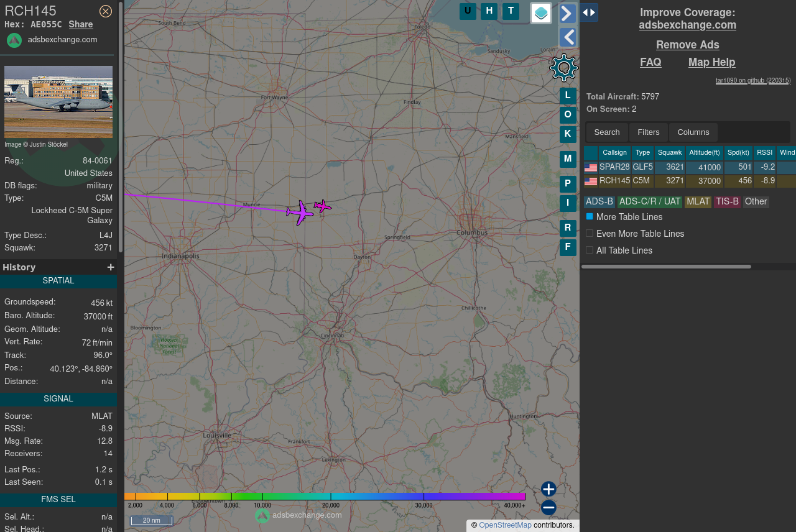The height and width of the screenshot is (532, 796).
Task: Sort table by Spd(kt) column
Action: point(739,153)
